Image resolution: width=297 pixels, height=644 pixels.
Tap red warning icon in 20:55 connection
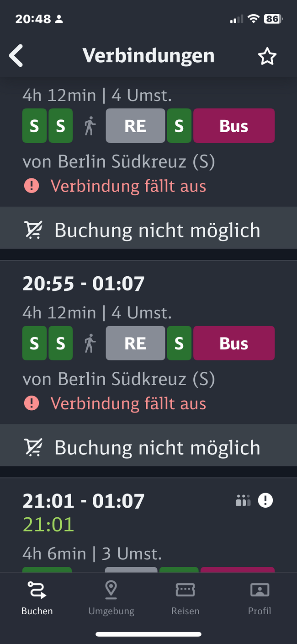click(x=32, y=403)
